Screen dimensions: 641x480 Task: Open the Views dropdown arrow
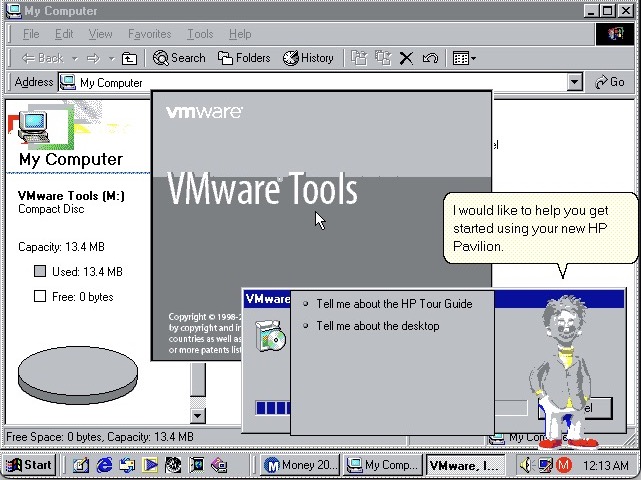[x=473, y=58]
